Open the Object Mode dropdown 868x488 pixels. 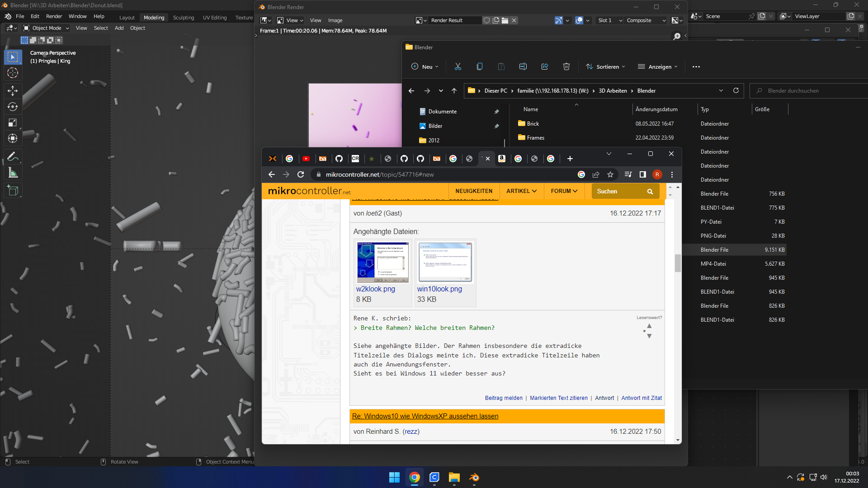pos(46,28)
